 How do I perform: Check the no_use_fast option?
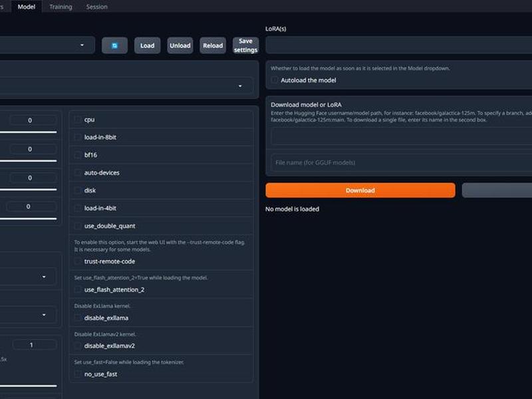pyautogui.click(x=78, y=374)
